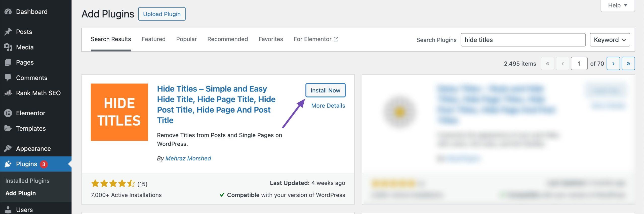Image resolution: width=644 pixels, height=214 pixels.
Task: Click the current page number field
Action: click(579, 64)
